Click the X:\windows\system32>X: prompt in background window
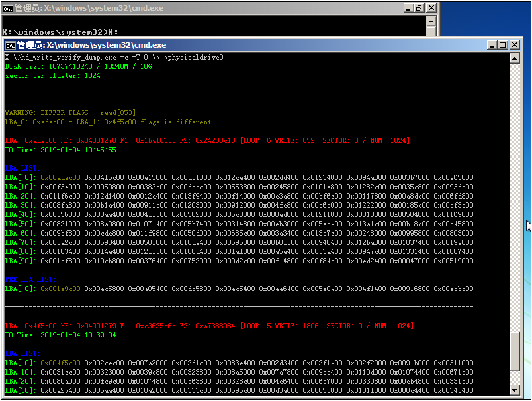The width and height of the screenshot is (532, 401). click(60, 32)
